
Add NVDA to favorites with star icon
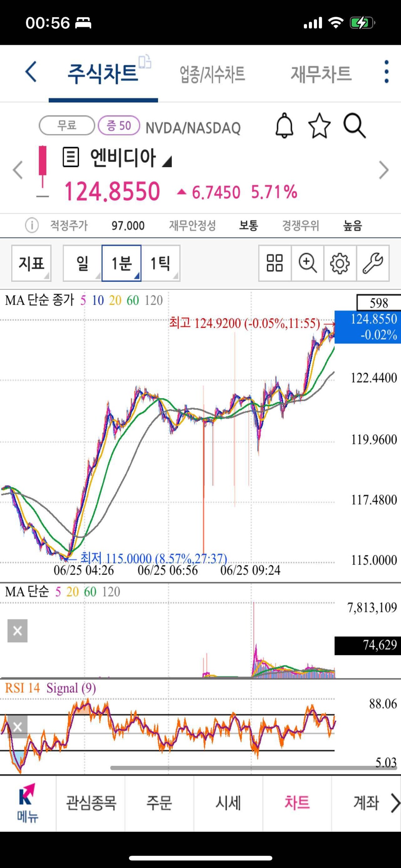click(x=319, y=126)
